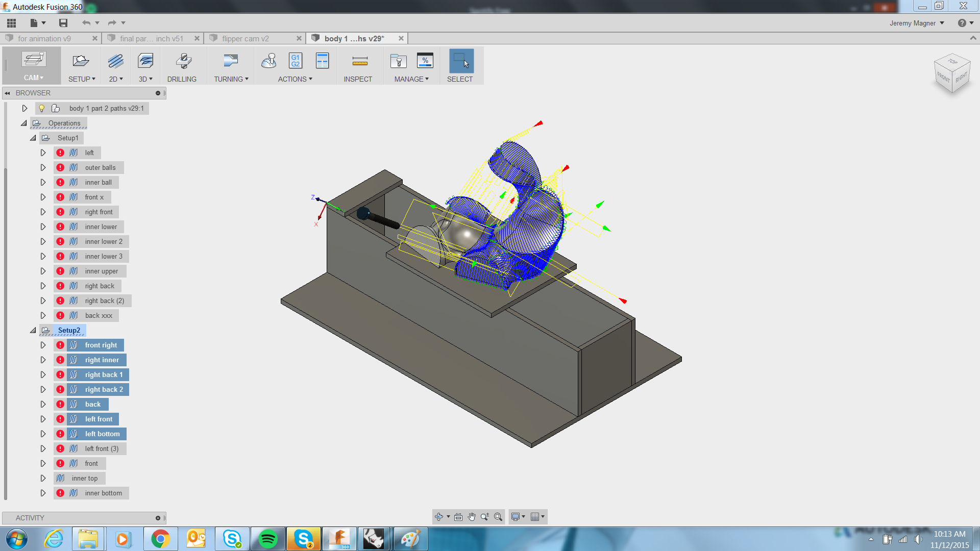Click the Simulate action icon
This screenshot has width=980, height=551.
(x=269, y=61)
